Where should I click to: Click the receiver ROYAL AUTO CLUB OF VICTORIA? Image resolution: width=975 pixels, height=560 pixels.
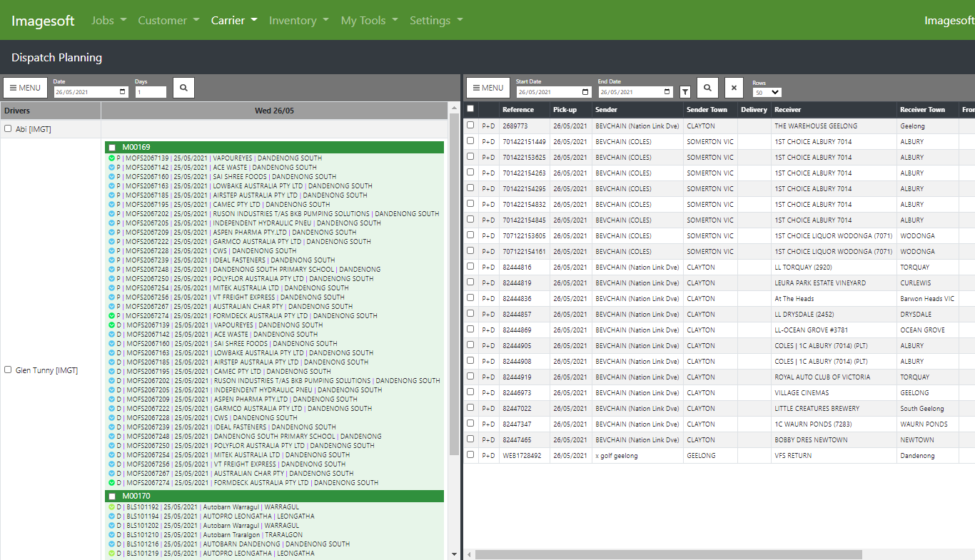coord(821,377)
